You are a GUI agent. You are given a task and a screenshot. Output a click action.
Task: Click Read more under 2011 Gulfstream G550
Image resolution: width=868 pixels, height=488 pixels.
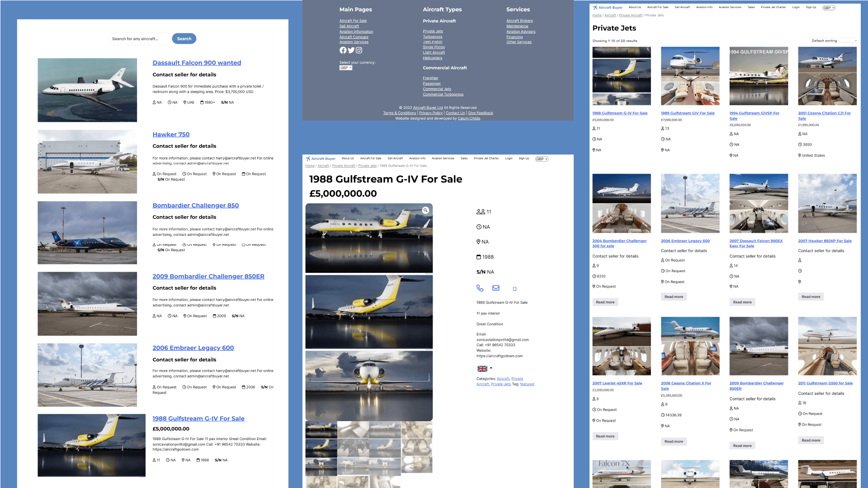tap(811, 441)
